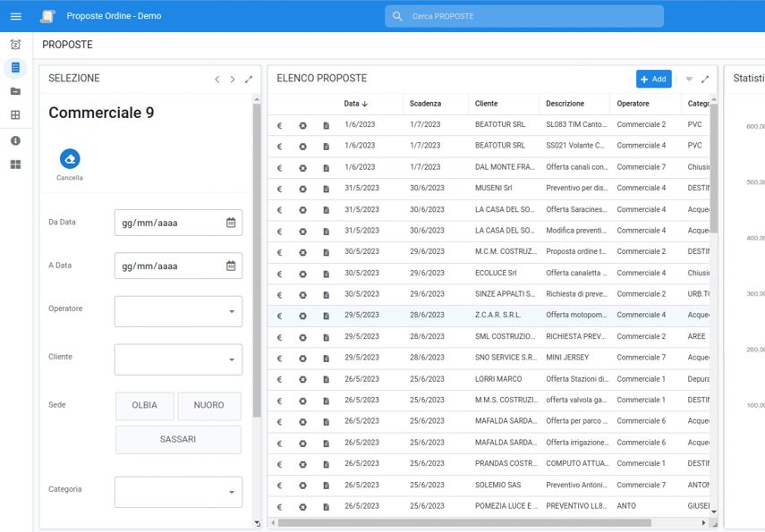
Task: Select the MINI JERSEY description cell
Action: [x=567, y=358]
